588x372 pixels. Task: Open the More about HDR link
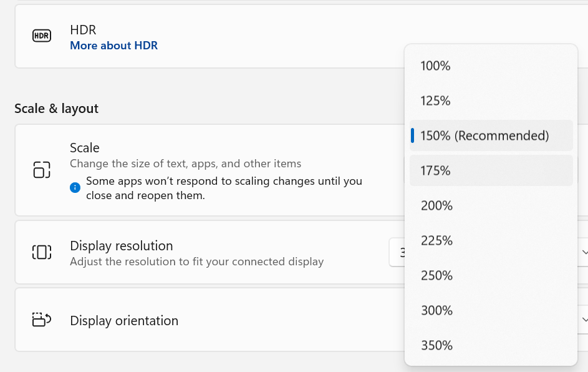pos(113,46)
